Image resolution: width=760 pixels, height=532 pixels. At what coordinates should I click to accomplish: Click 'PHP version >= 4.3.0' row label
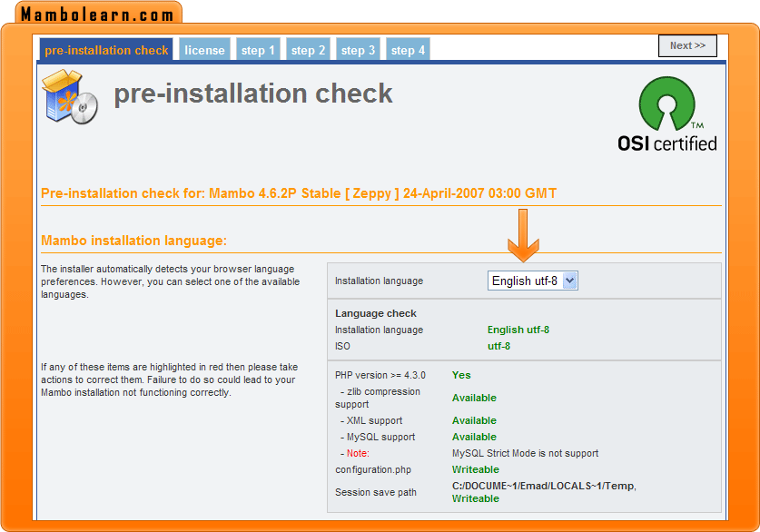coord(380,375)
